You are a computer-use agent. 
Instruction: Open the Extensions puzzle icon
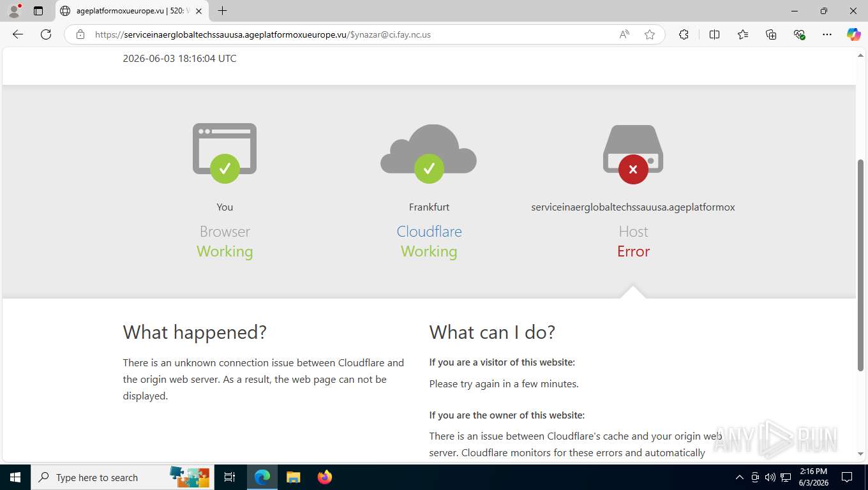pos(684,34)
